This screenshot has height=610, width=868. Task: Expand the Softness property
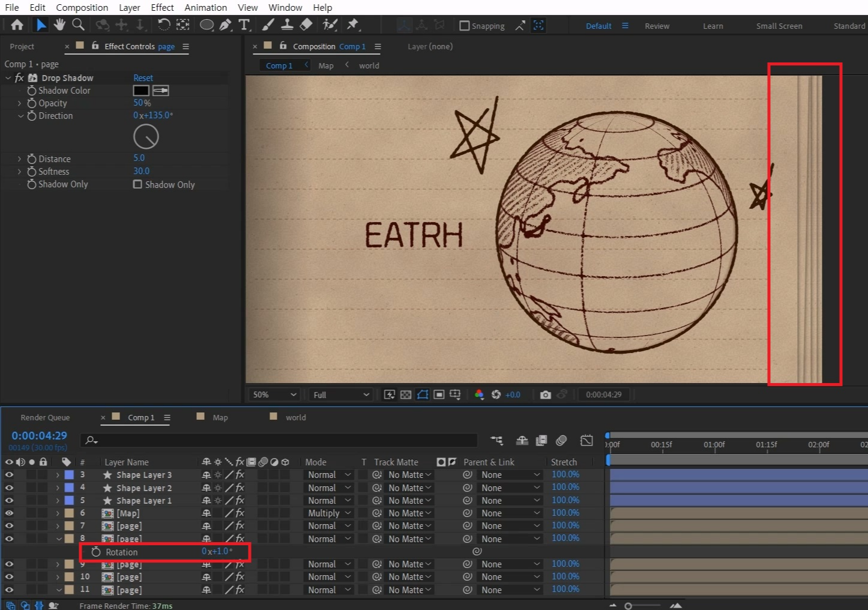click(19, 172)
